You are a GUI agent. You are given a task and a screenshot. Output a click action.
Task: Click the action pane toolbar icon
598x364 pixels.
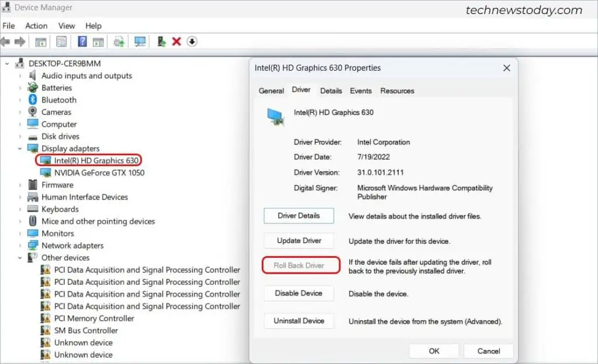pos(98,41)
